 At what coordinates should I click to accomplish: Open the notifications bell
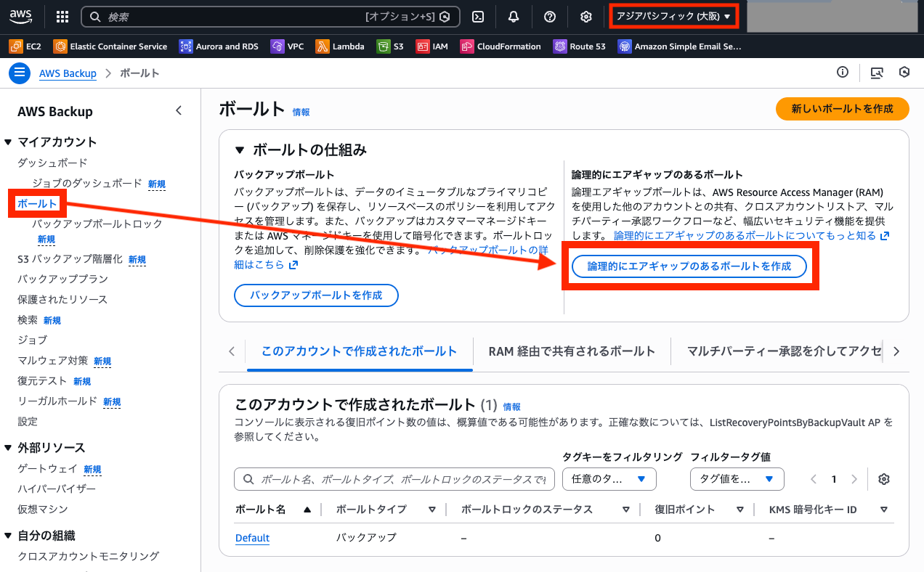[514, 16]
